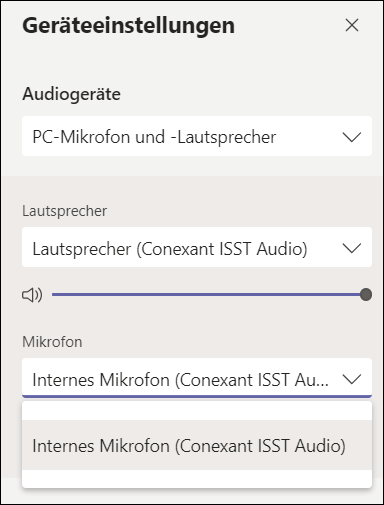The width and height of the screenshot is (384, 505).
Task: Expand the Lautsprecher (Conexant ISST Audio) dropdown
Action: coord(197,247)
